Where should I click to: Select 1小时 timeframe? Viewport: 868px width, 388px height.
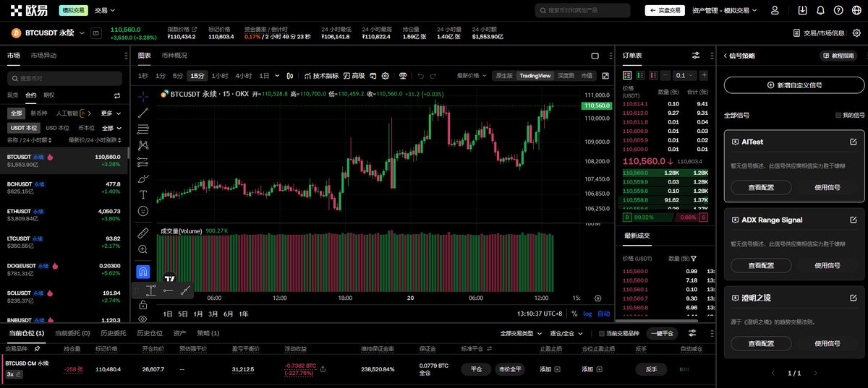coord(220,75)
